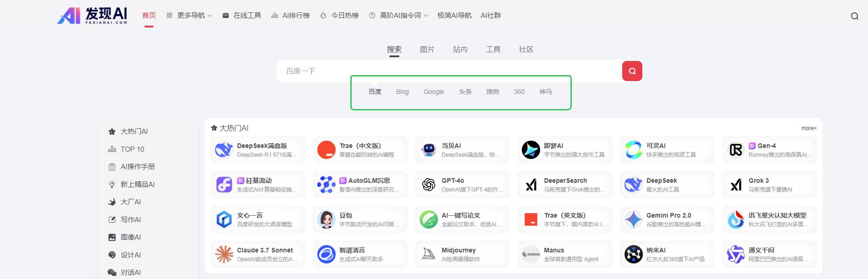Click the DeepSeek whale icon (最火的AI工具)
The image size is (868, 279).
pos(634,185)
